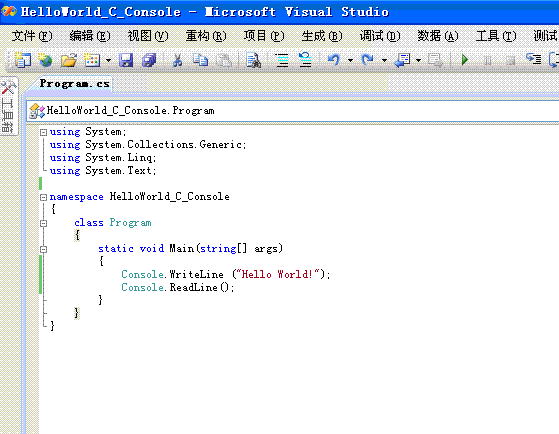Open the Add New Item dropdown arrow

pyautogui.click(x=108, y=60)
